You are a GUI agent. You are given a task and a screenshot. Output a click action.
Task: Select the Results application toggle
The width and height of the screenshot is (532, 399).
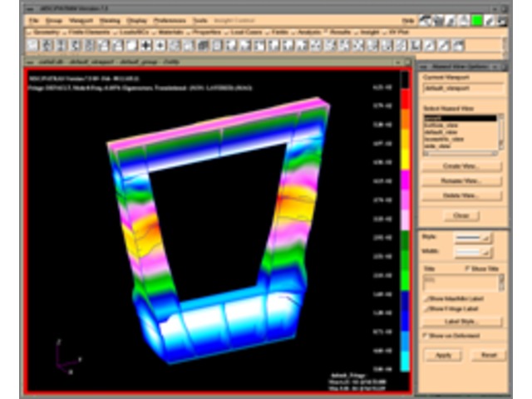click(x=338, y=32)
